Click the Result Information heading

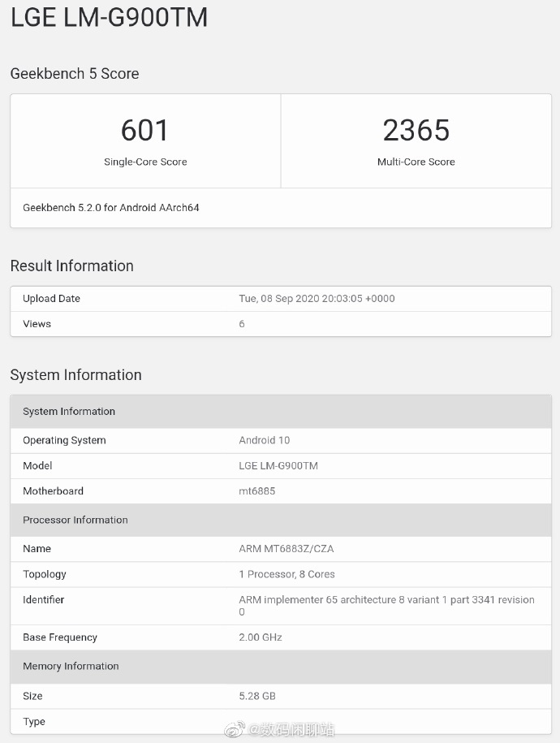[x=72, y=266]
